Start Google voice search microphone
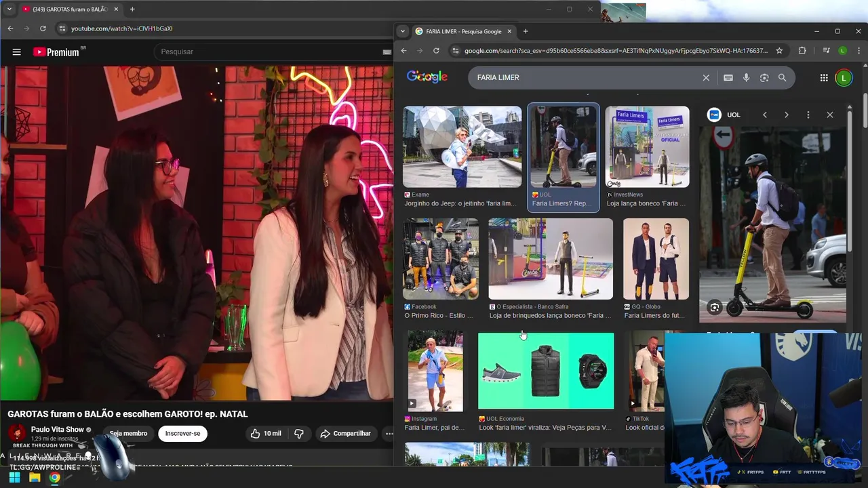 (746, 78)
